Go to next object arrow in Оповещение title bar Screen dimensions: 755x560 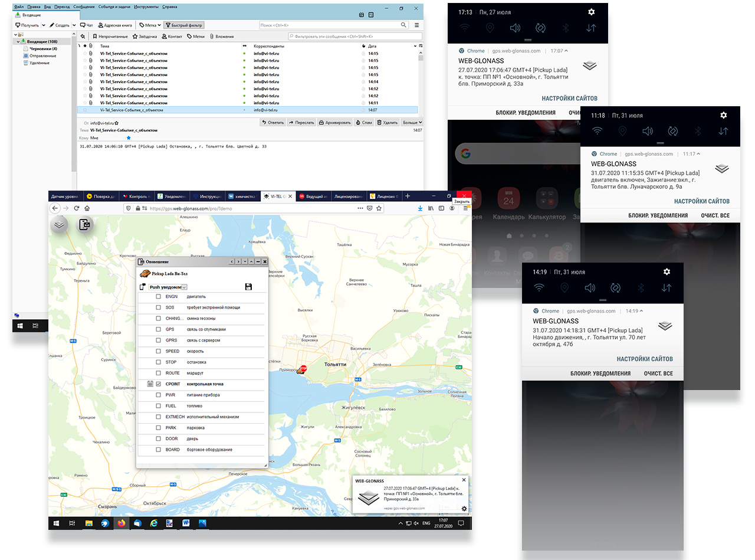tap(238, 261)
